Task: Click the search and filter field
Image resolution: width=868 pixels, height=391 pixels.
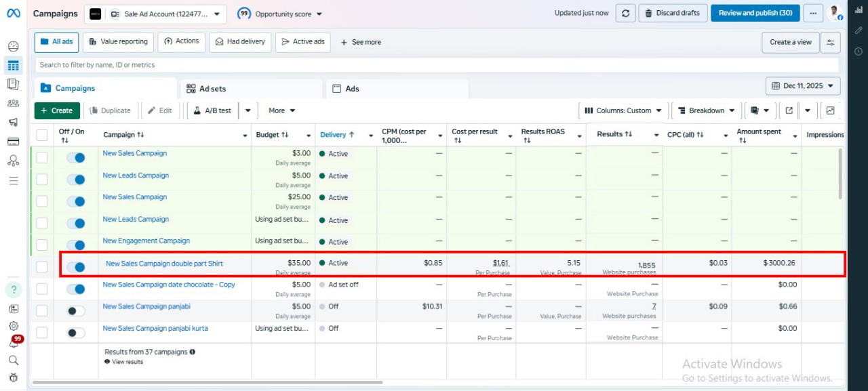Action: [434, 65]
